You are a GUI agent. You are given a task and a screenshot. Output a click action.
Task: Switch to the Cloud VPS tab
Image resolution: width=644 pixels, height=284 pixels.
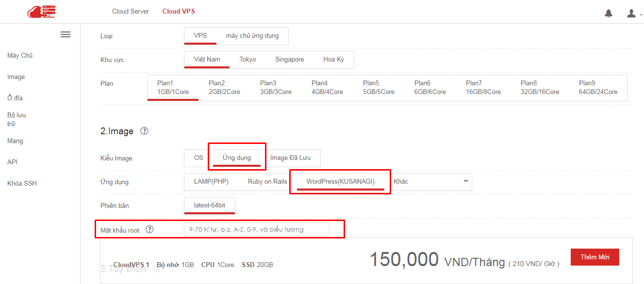tap(179, 11)
